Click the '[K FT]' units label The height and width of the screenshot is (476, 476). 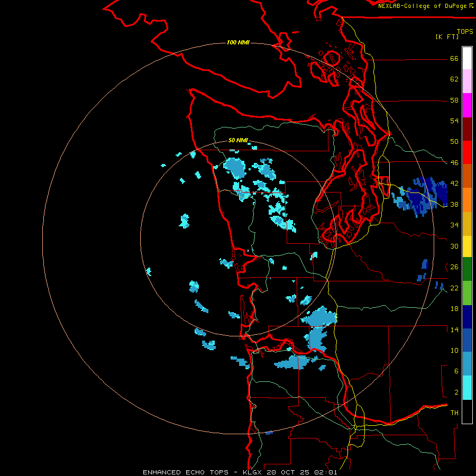coord(447,36)
